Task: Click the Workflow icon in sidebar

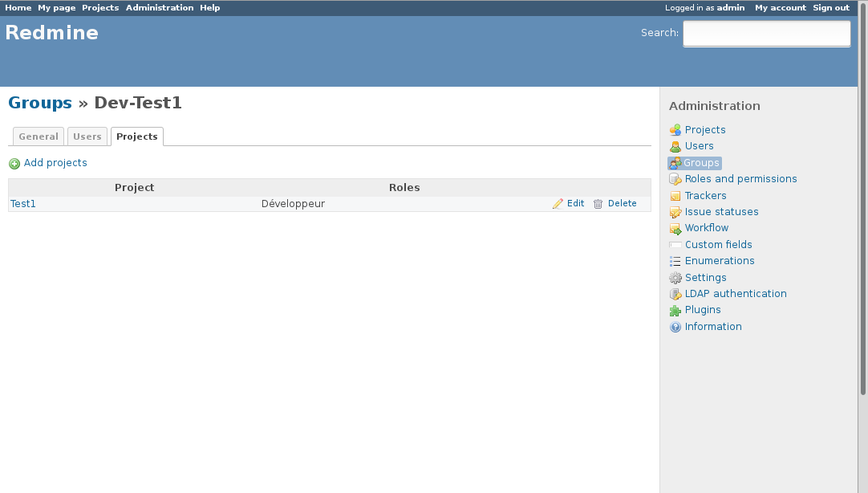Action: click(x=675, y=228)
